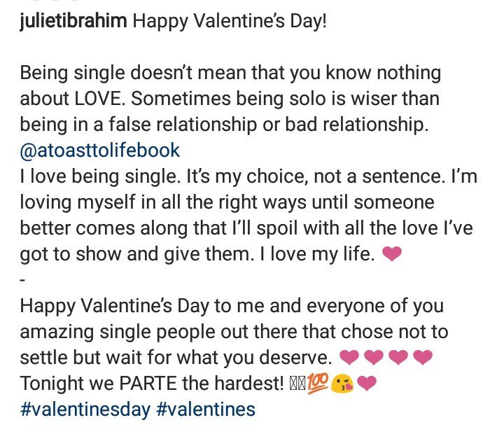
Task: Click the pink heart after "I love my life."
Action: pyautogui.click(x=391, y=254)
